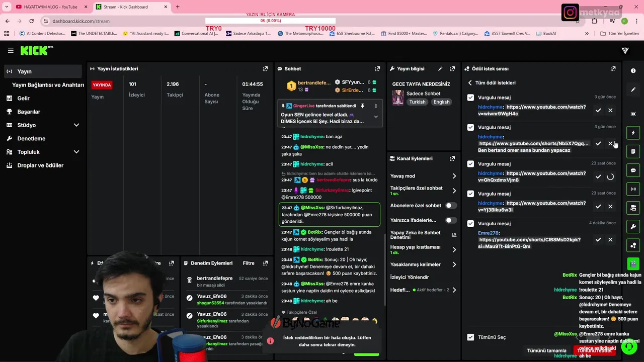Screen dimensions: 644x362
Task: Select the screen capture icon in right toolbar
Action: tap(633, 114)
